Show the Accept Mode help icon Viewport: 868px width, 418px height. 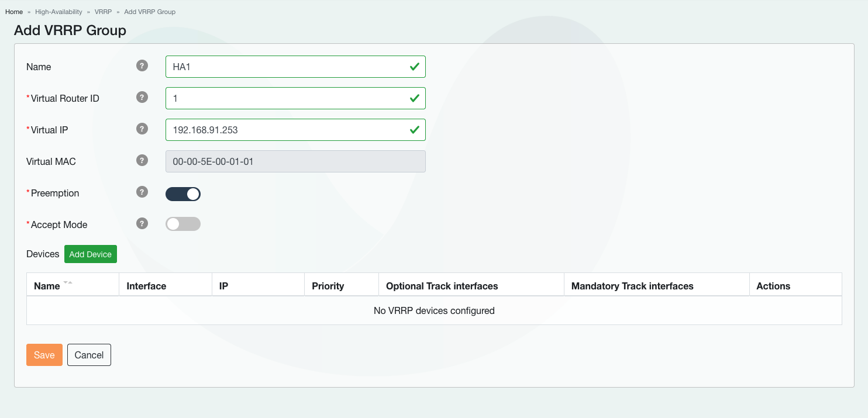[142, 223]
